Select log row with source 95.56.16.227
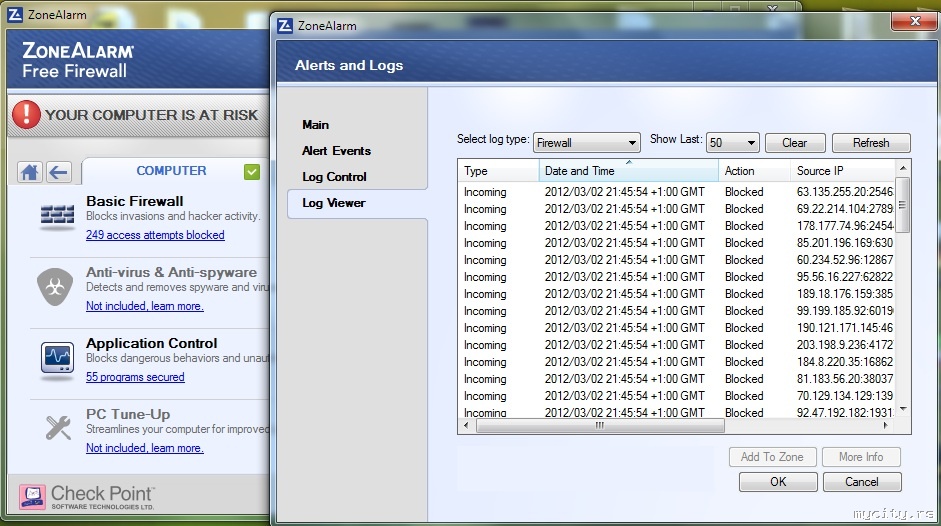 click(676, 277)
